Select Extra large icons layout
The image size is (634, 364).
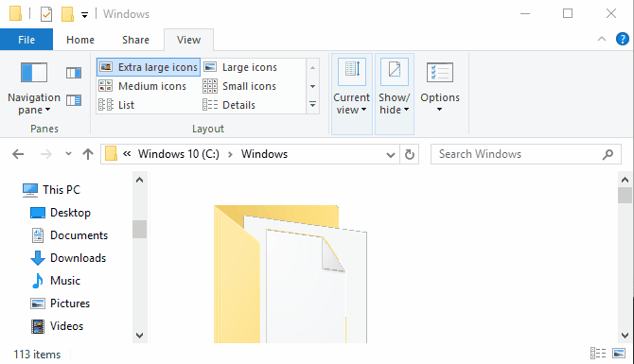click(149, 67)
